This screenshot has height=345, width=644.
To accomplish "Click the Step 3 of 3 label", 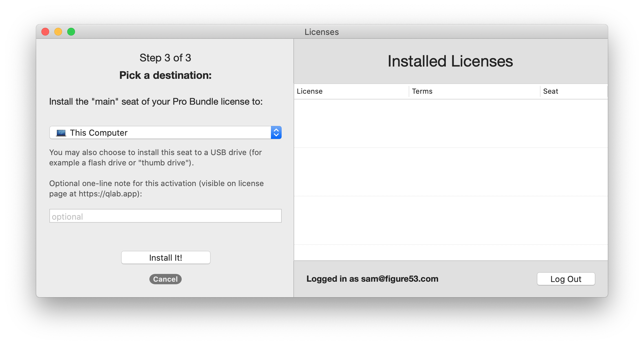I will coord(165,58).
